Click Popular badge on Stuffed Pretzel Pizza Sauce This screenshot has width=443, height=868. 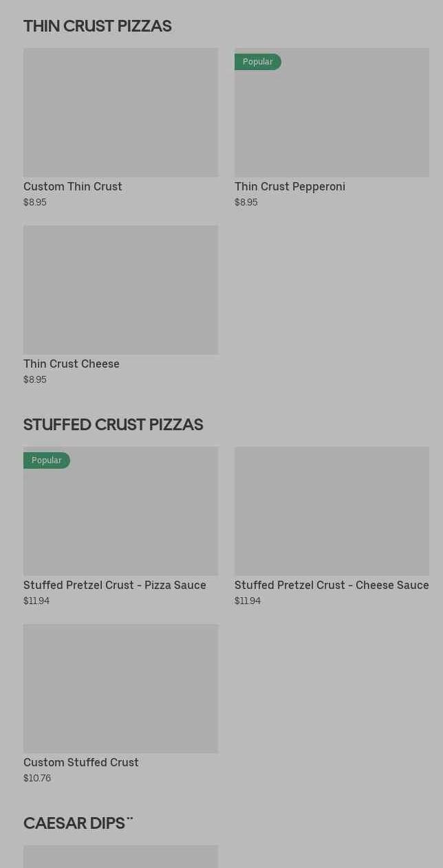[x=47, y=460]
